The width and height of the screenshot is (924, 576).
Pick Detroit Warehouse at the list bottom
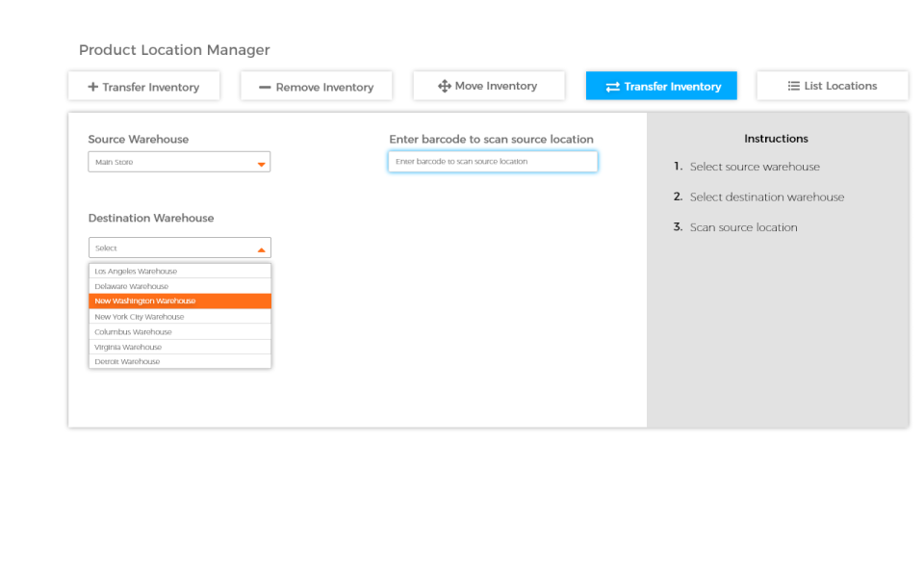pos(179,361)
